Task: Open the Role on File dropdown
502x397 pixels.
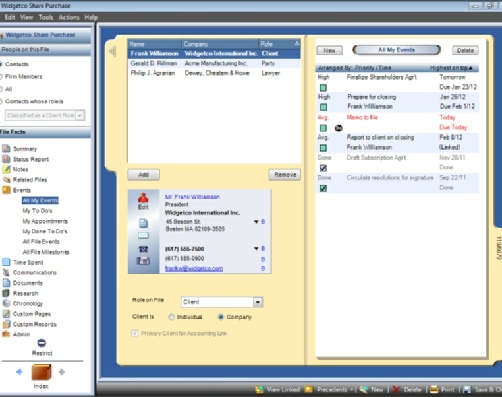Action: tap(258, 302)
